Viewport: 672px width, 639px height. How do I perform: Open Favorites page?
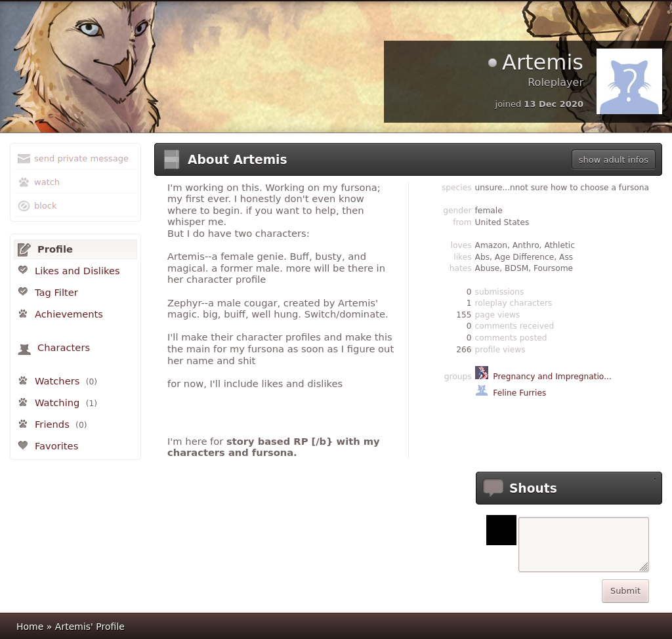pyautogui.click(x=56, y=446)
